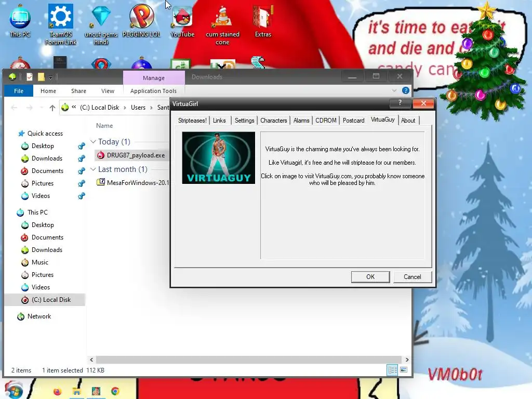Viewport: 532px width, 399px height.
Task: Select This PC in navigation pane
Action: [x=37, y=212]
